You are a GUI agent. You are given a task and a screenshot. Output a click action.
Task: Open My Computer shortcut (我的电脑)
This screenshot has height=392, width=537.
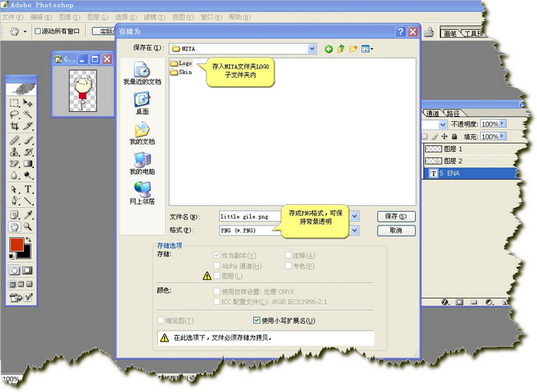click(x=142, y=163)
